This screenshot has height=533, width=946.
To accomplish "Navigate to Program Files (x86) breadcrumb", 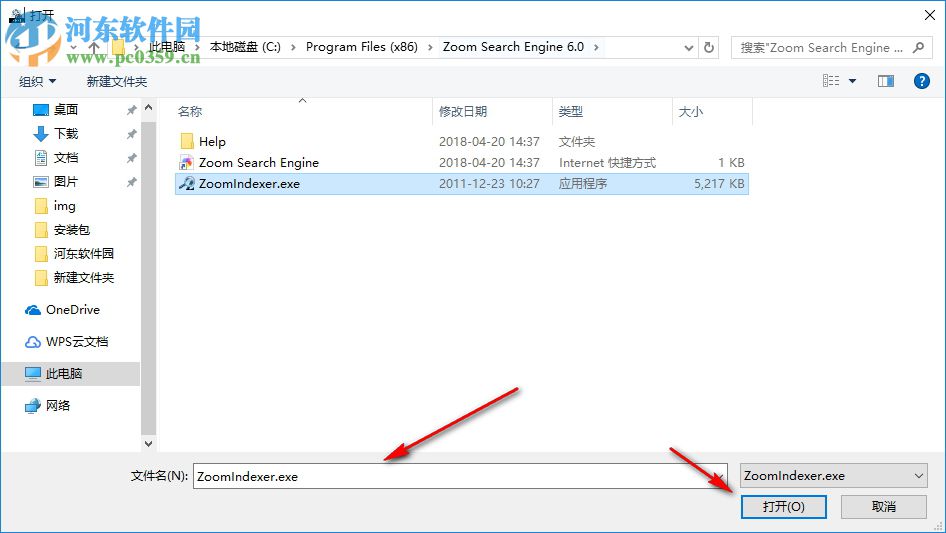I will tap(361, 47).
